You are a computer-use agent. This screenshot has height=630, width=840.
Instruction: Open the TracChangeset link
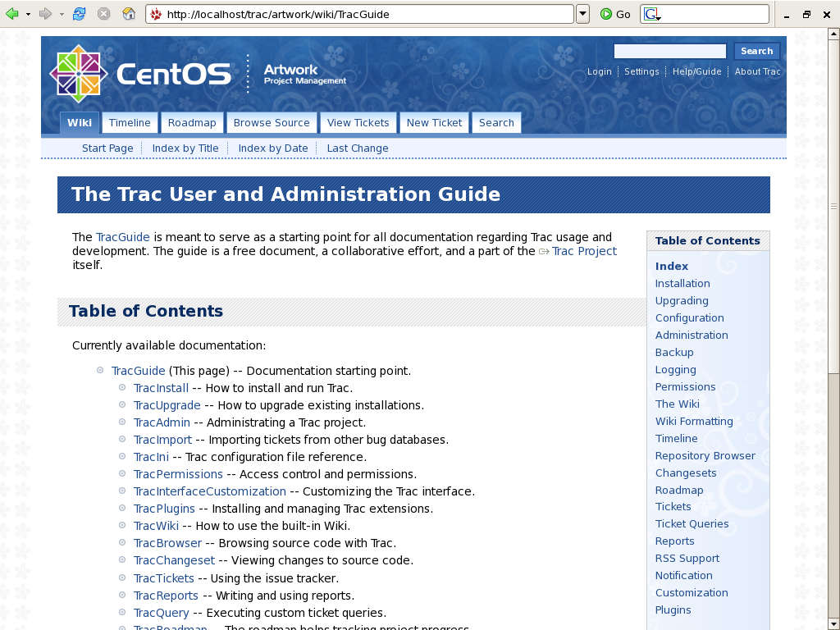pos(174,560)
